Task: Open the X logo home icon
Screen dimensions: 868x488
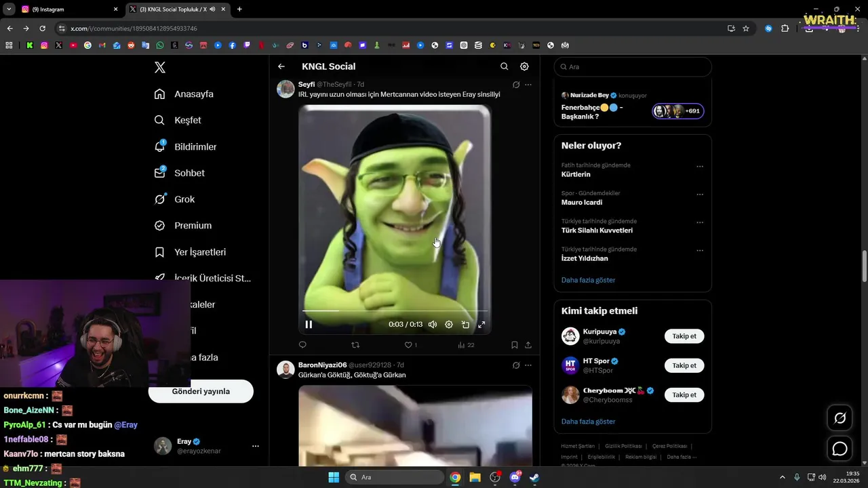Action: 159,67
